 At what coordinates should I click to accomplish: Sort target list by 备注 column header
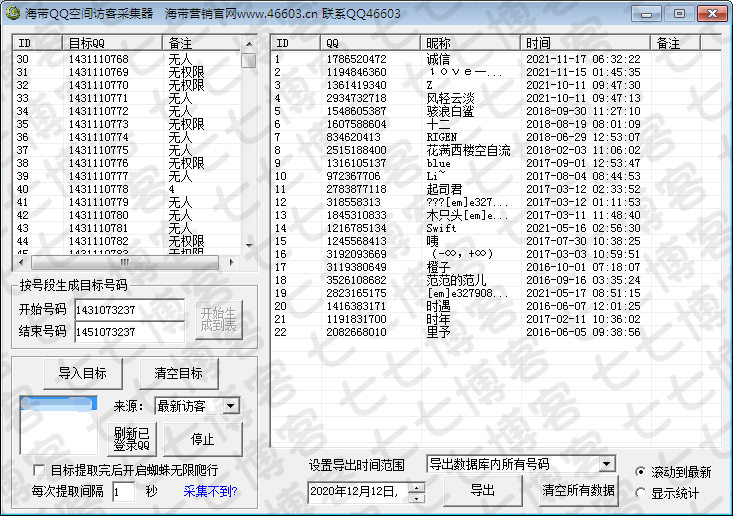point(202,43)
